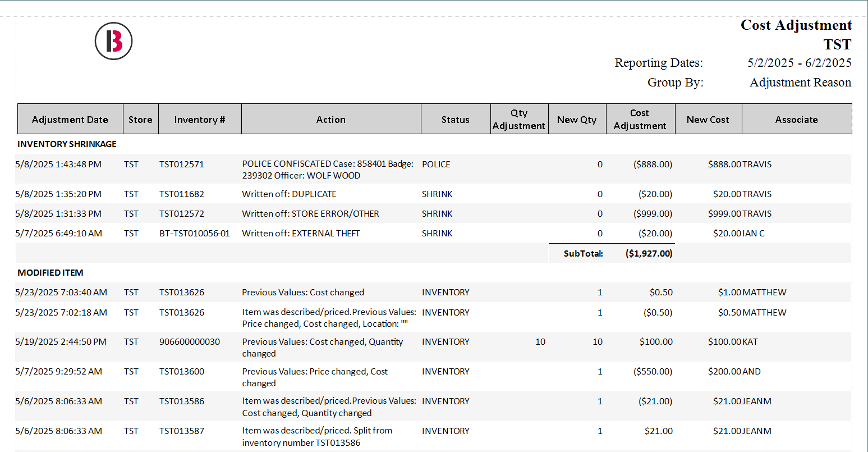The height and width of the screenshot is (452, 868).
Task: Click the ($999.00) cost adjustment
Action: pyautogui.click(x=653, y=213)
